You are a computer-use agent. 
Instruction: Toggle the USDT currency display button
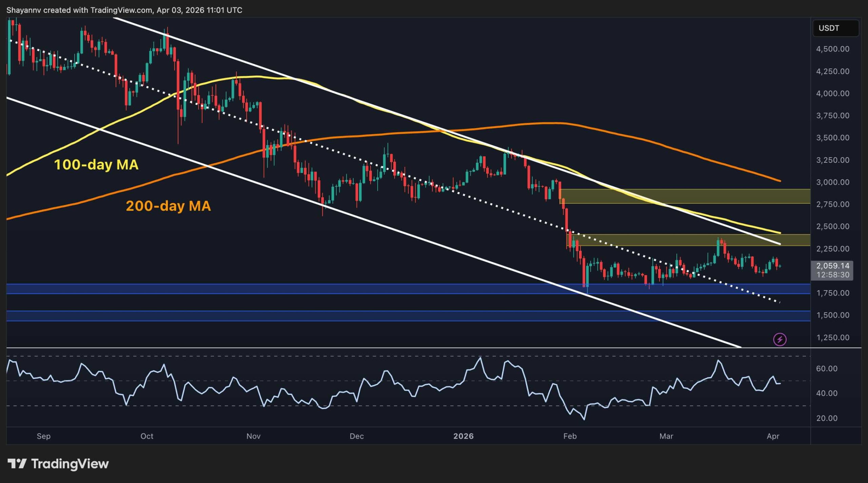[836, 28]
